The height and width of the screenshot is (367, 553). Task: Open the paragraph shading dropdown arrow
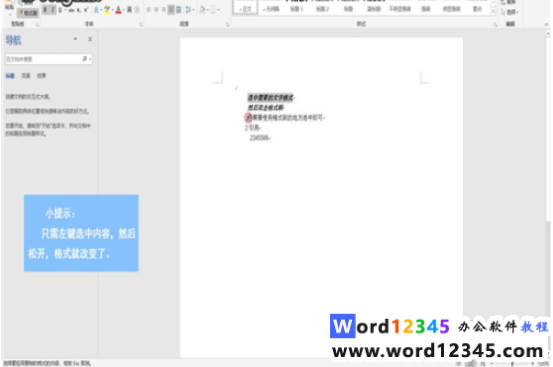[x=207, y=10]
